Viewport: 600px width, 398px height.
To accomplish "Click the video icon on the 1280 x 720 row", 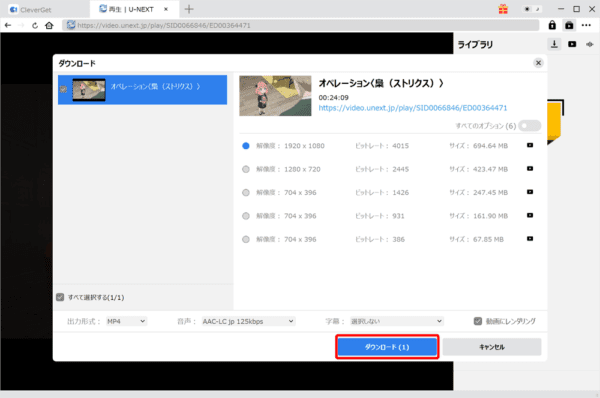I will [x=530, y=169].
